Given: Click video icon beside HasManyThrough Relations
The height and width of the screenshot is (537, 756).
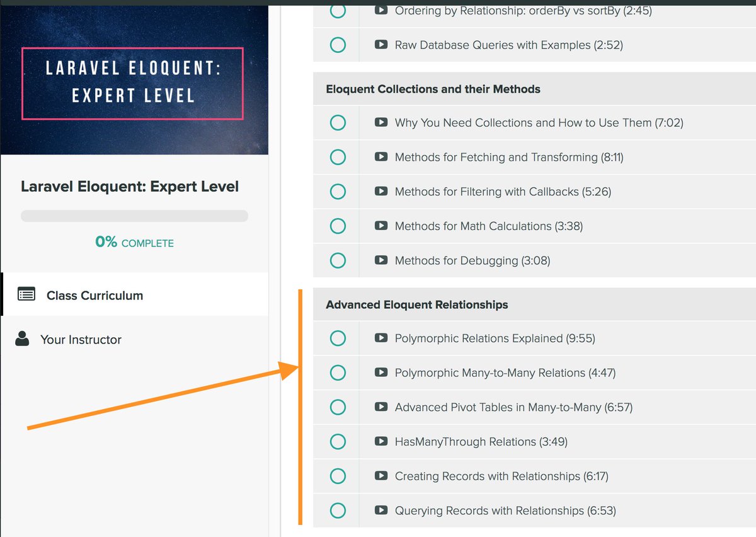Looking at the screenshot, I should [381, 441].
